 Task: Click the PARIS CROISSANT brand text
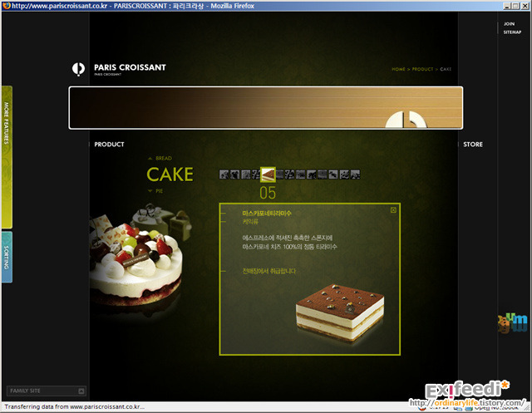130,67
